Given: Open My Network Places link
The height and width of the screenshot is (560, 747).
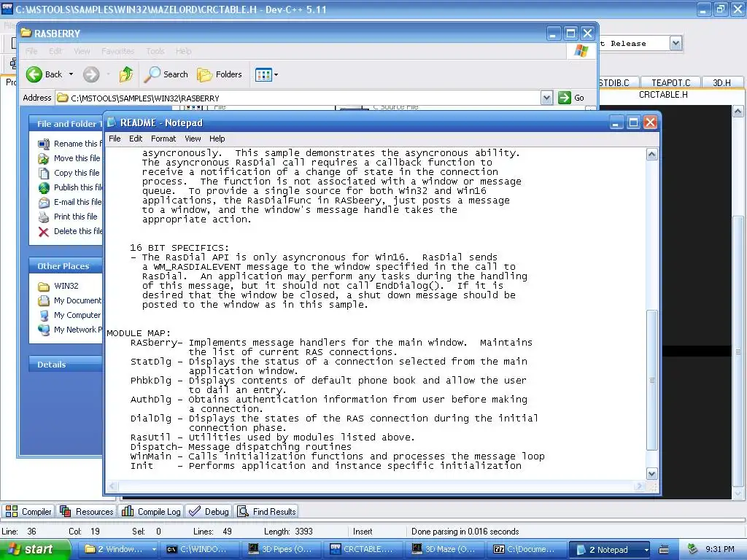Looking at the screenshot, I should click(78, 330).
